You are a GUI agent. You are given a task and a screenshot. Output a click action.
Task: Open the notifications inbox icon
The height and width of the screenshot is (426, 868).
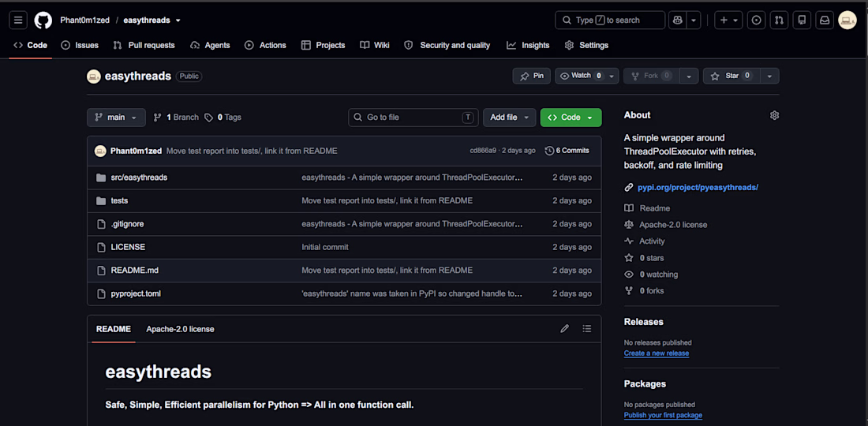coord(825,21)
